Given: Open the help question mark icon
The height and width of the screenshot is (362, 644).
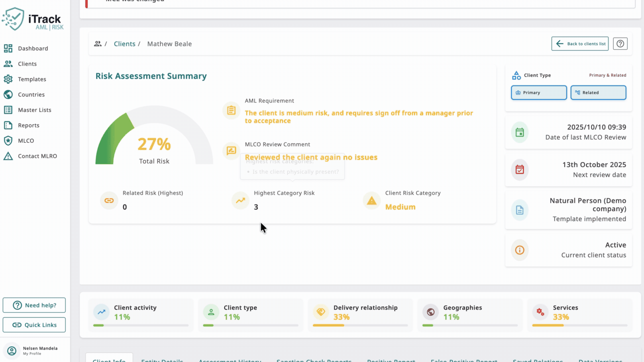Looking at the screenshot, I should (620, 44).
